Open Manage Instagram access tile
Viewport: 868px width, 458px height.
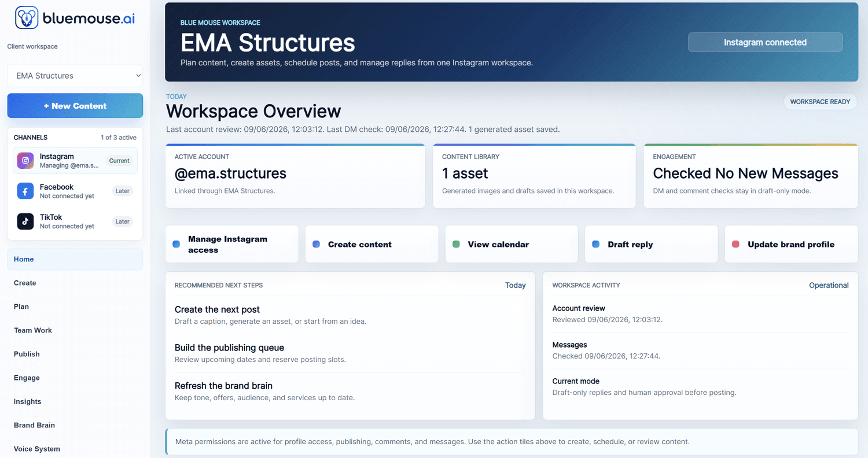[x=232, y=245]
